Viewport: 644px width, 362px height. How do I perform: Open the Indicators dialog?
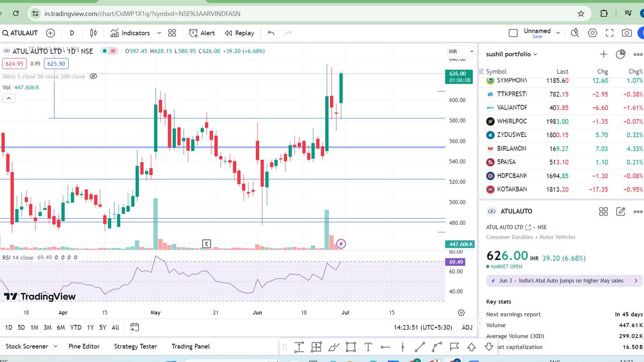point(130,33)
